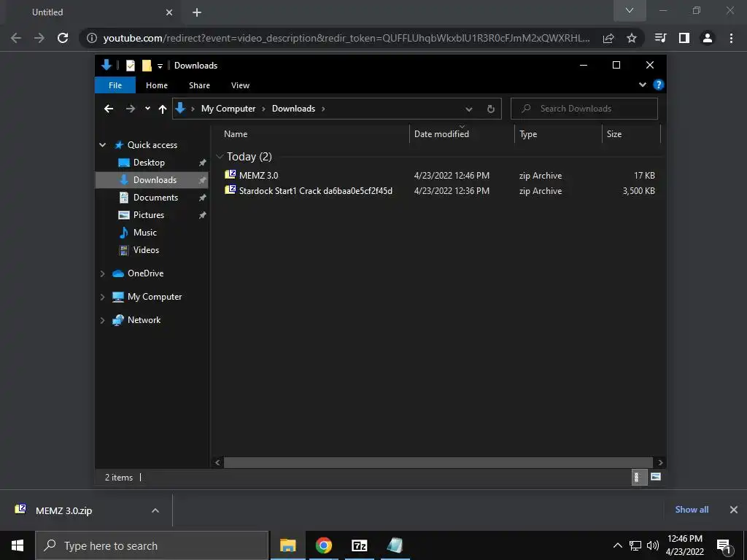Toggle Chrome side panel
Viewport: 747px width, 560px height.
click(x=684, y=38)
